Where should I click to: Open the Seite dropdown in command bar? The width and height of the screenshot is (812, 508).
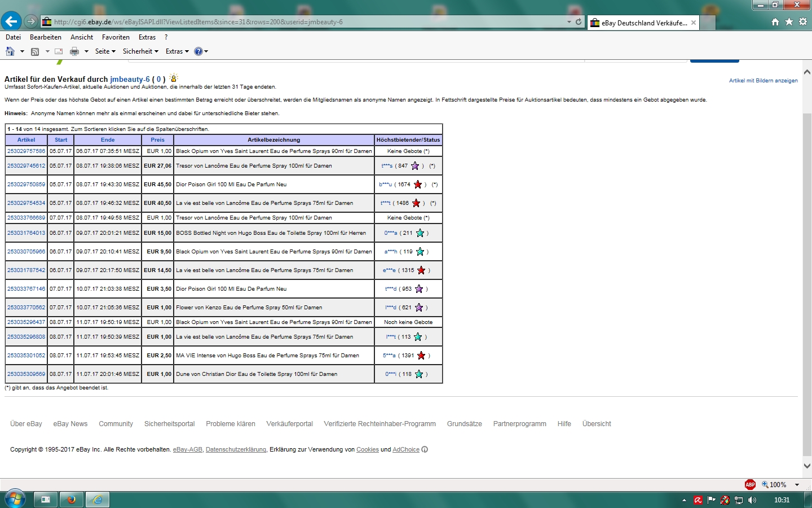[105, 51]
